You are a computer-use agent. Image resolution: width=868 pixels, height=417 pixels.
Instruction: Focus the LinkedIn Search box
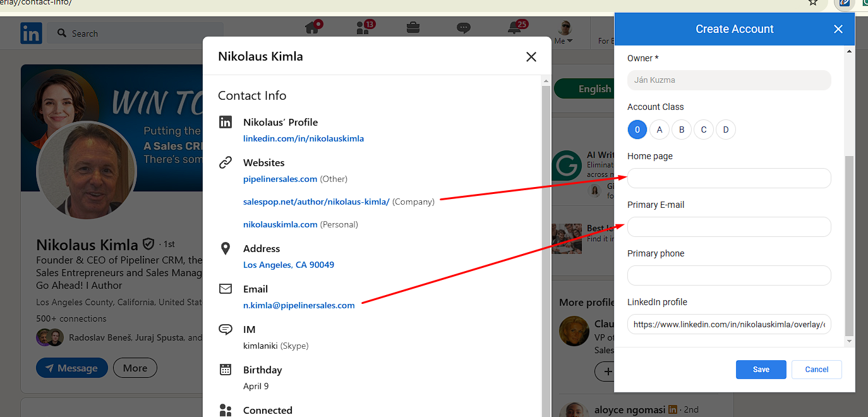pos(139,33)
